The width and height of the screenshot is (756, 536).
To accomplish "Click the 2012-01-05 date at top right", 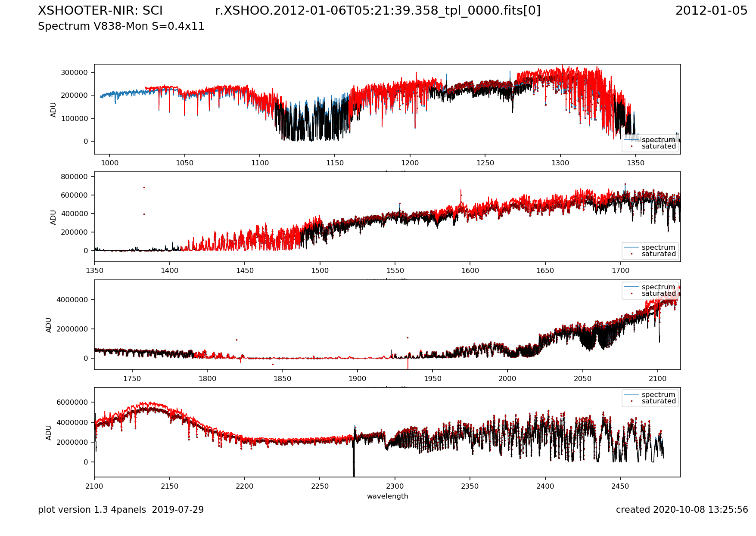I will coord(711,11).
